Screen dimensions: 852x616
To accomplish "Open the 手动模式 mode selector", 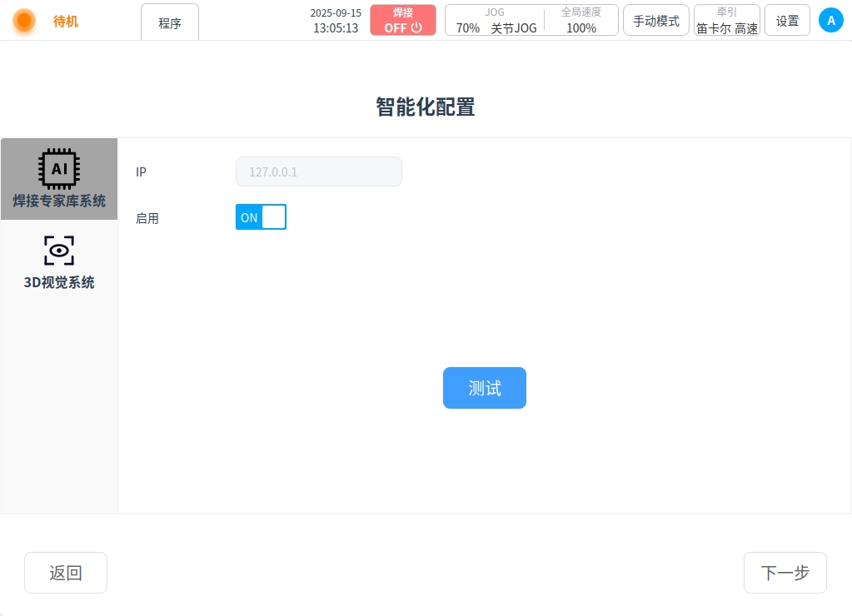I will click(656, 21).
